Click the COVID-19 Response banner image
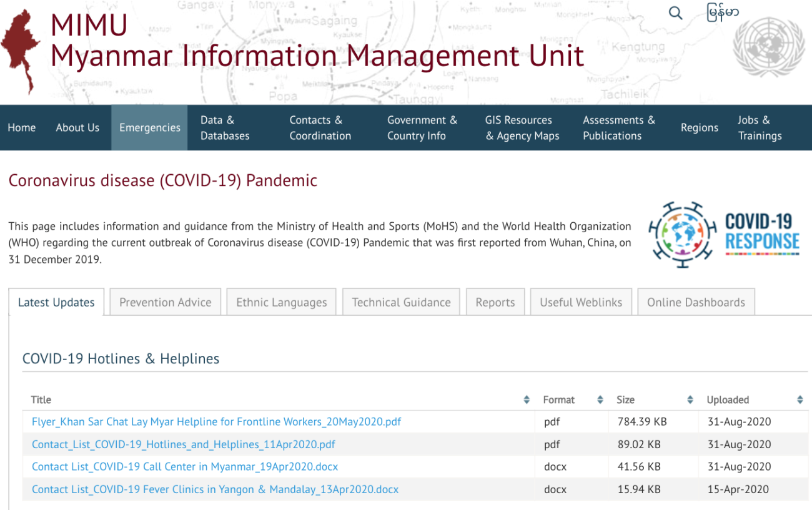812x510 pixels. click(725, 234)
